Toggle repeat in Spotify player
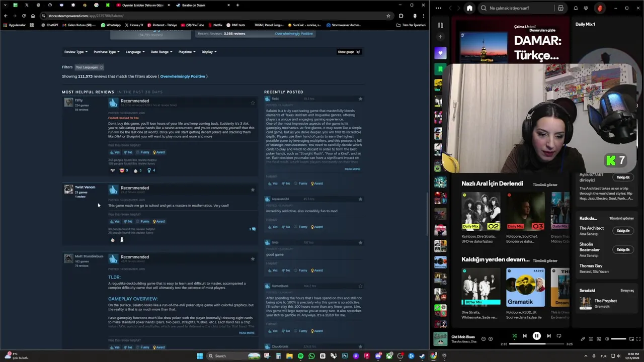The width and height of the screenshot is (644, 362). pyautogui.click(x=558, y=336)
